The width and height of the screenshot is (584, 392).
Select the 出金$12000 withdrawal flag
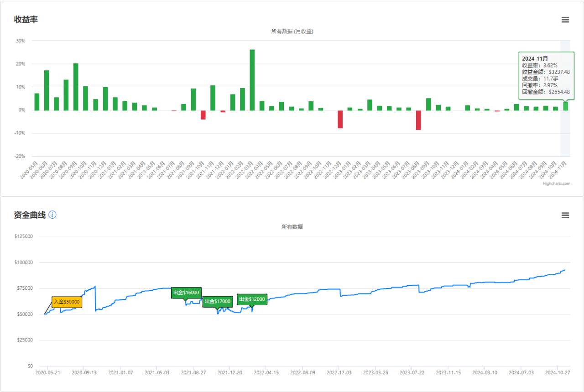pos(252,299)
